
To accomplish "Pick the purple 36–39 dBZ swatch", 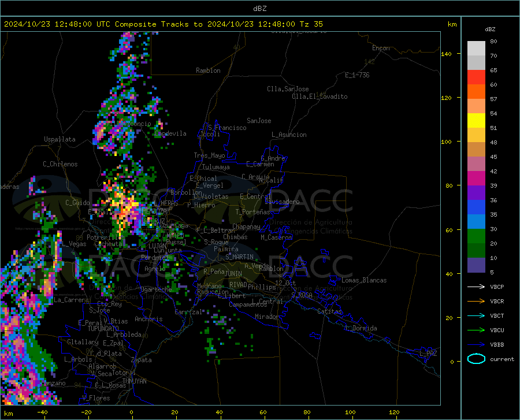I will click(476, 193).
